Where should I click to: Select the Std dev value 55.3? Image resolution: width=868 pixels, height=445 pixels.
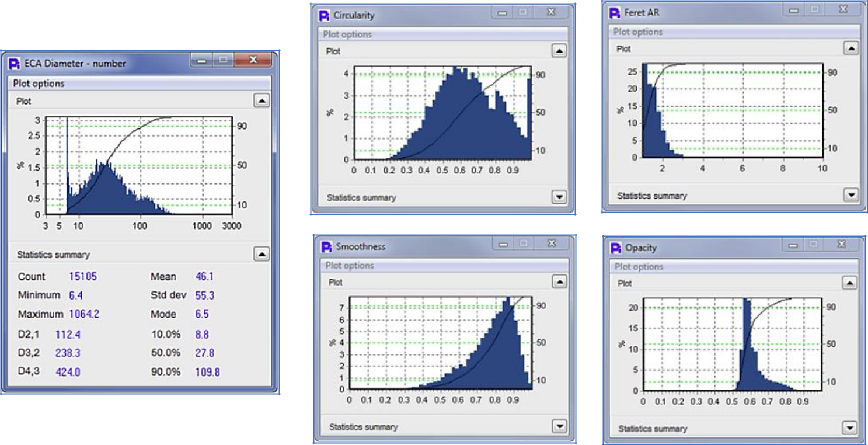tap(205, 295)
